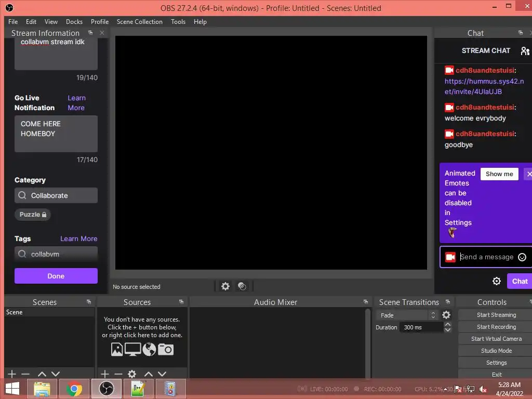The width and height of the screenshot is (532, 399).
Task: Decrease transition duration with down arrow
Action: [447, 330]
